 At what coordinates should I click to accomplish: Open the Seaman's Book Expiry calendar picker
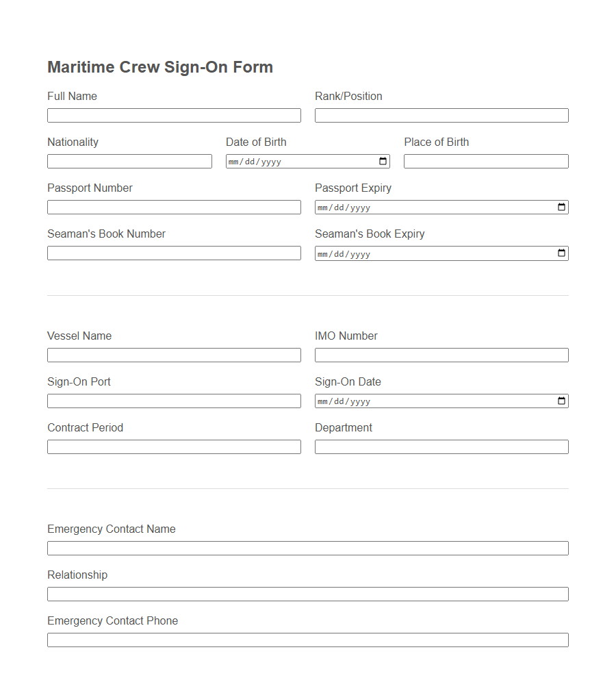pyautogui.click(x=561, y=253)
